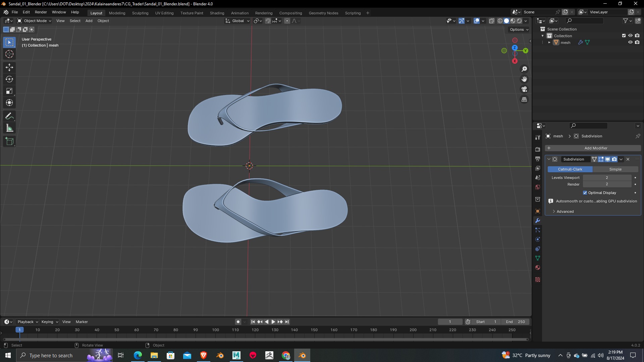
Task: Open the Object Mode dropdown
Action: tap(34, 21)
